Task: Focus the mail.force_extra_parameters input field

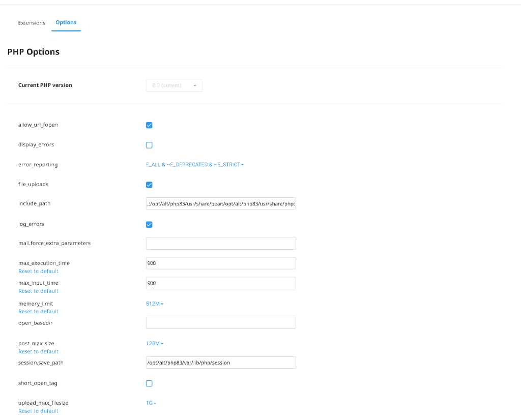Action: tap(221, 244)
